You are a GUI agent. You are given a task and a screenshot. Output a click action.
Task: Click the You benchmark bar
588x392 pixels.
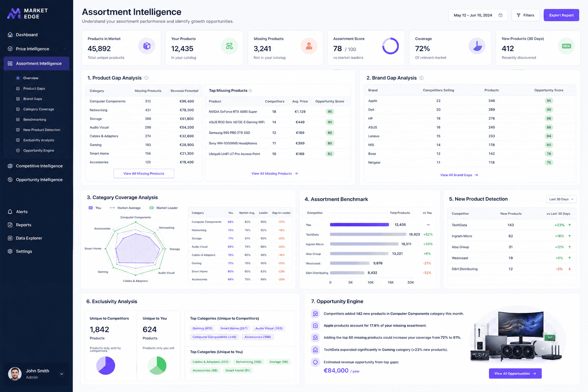click(x=359, y=225)
